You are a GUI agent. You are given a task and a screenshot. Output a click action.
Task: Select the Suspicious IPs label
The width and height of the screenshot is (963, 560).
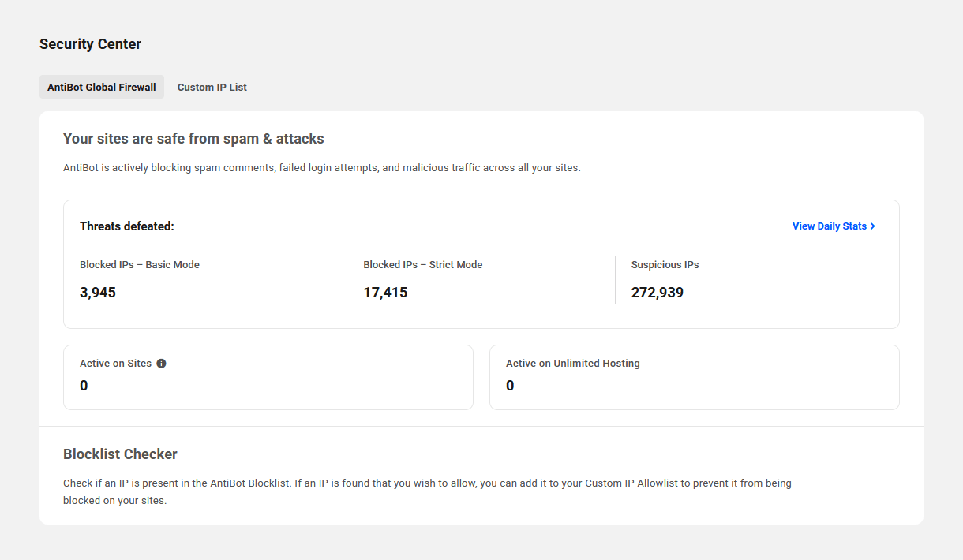(x=665, y=265)
